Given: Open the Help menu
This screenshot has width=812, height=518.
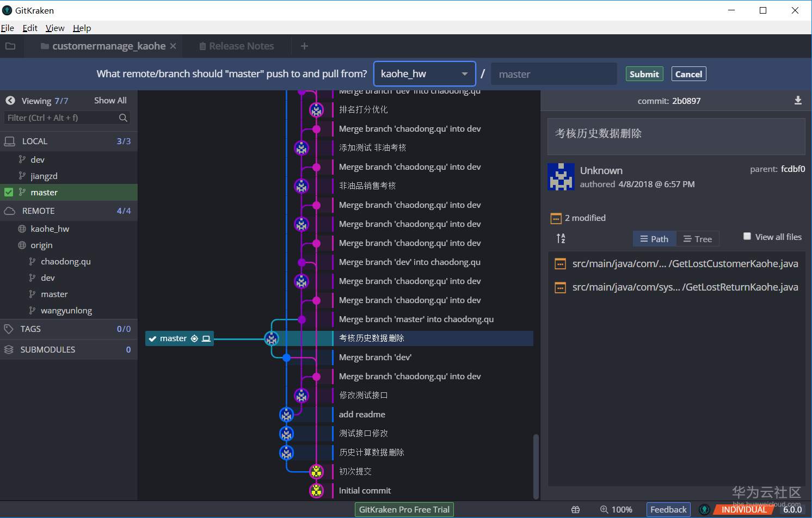Looking at the screenshot, I should click(82, 28).
